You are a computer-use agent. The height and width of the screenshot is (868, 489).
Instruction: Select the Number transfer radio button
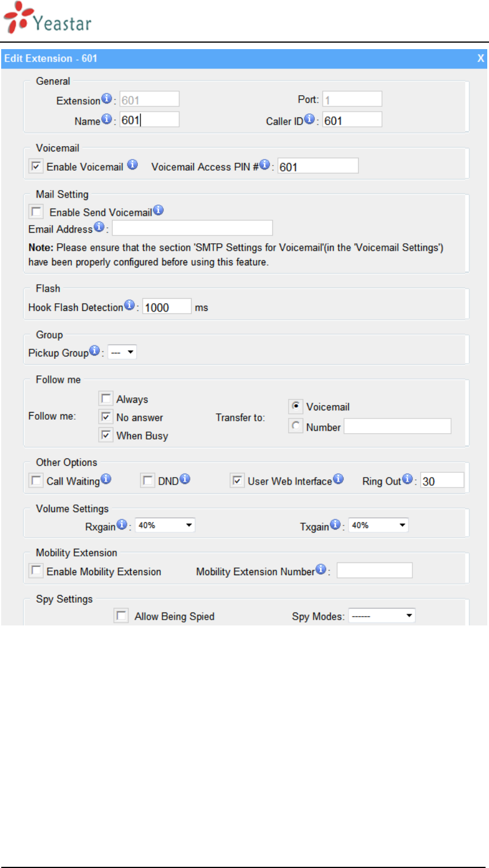(296, 427)
